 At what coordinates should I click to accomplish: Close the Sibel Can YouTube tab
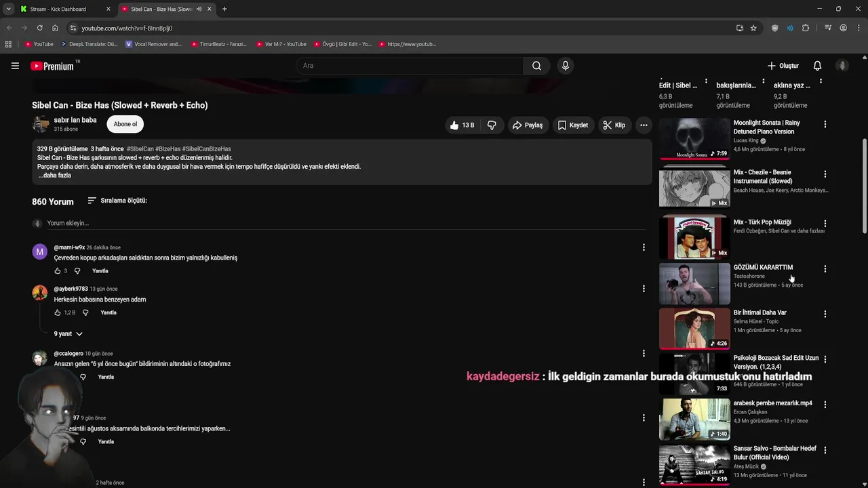[x=210, y=9]
